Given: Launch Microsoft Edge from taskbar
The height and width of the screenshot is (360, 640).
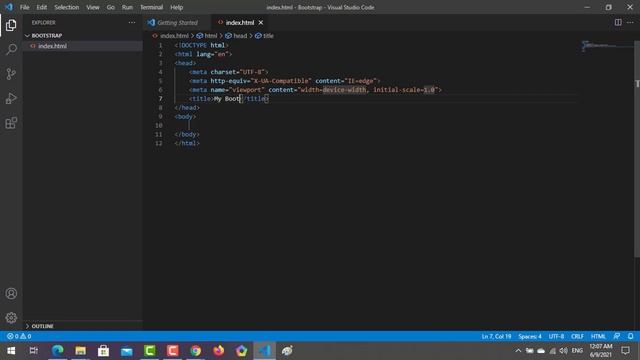Looking at the screenshot, I should pyautogui.click(x=58, y=351).
